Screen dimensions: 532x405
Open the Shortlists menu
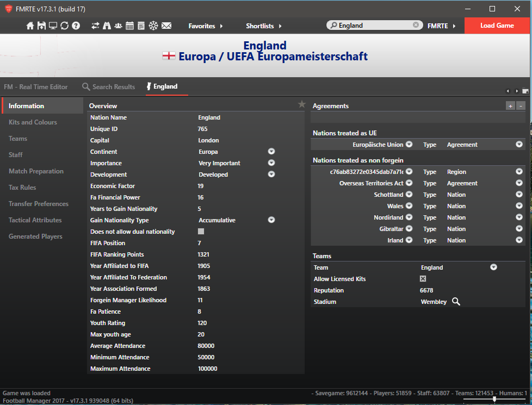tap(264, 26)
